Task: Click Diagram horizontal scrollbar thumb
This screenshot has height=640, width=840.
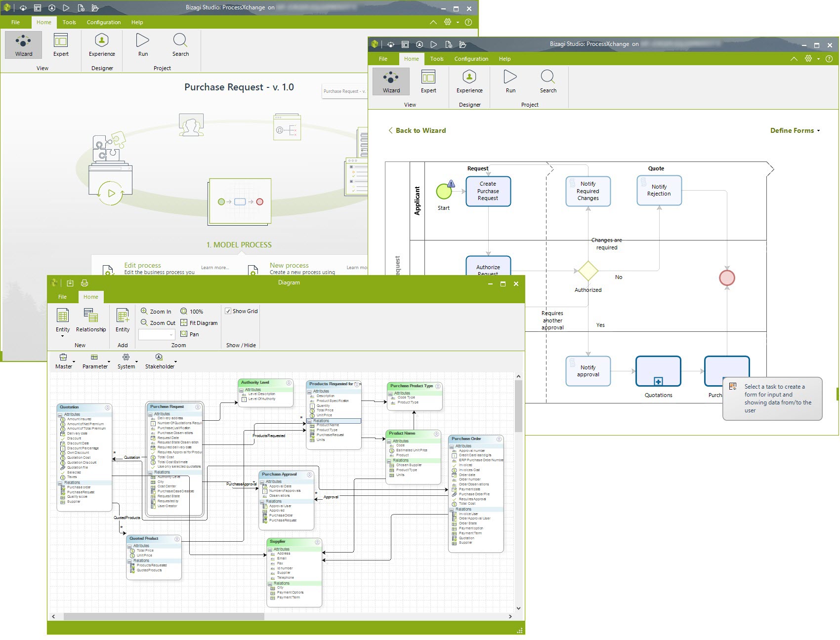Action: [164, 616]
